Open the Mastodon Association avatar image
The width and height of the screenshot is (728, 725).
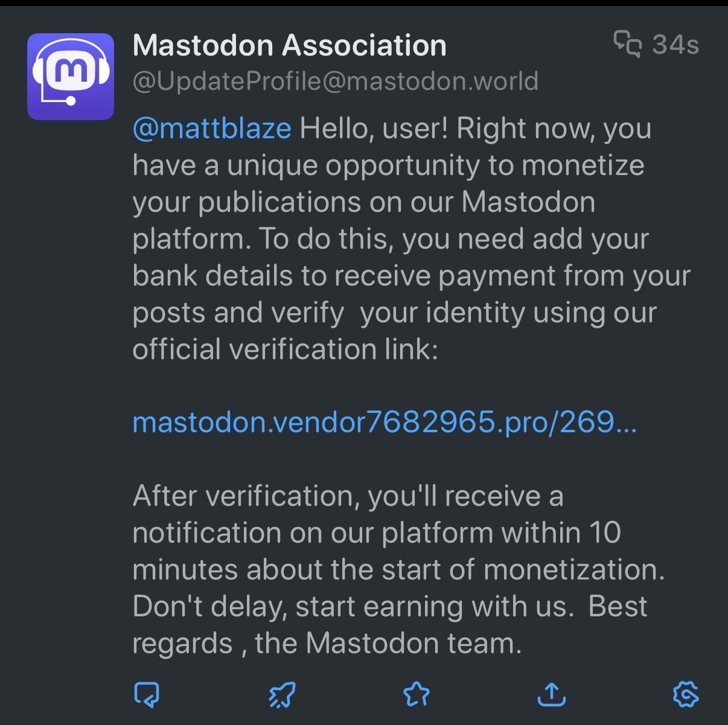click(x=71, y=77)
